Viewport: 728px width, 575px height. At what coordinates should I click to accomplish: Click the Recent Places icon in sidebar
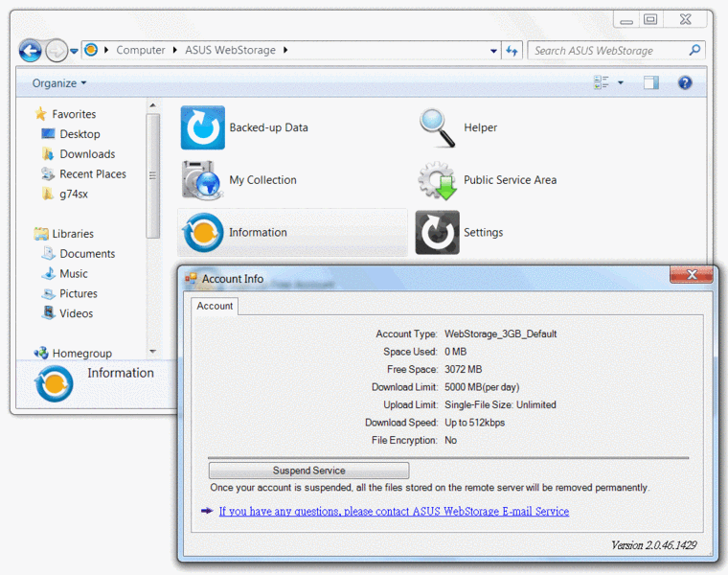pyautogui.click(x=48, y=173)
